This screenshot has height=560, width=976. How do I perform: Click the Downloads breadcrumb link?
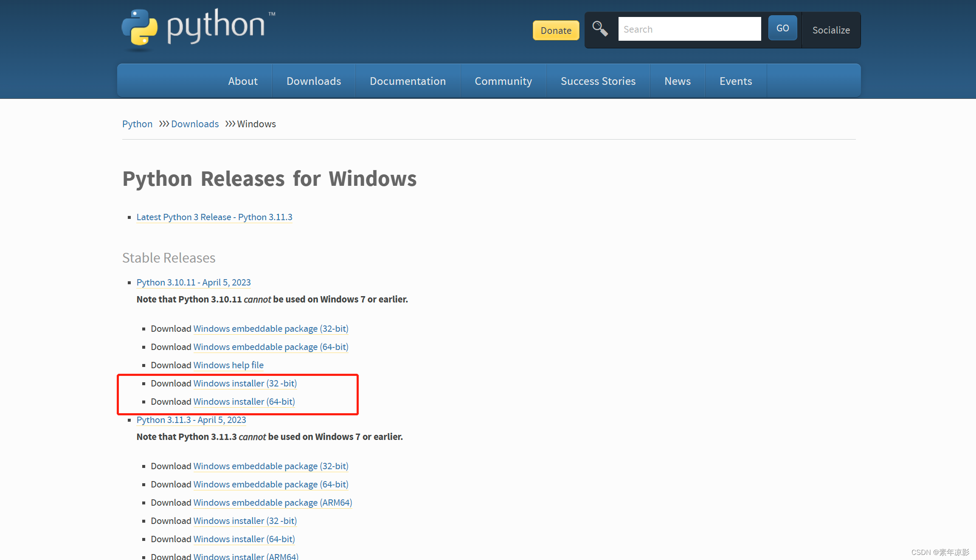(195, 124)
